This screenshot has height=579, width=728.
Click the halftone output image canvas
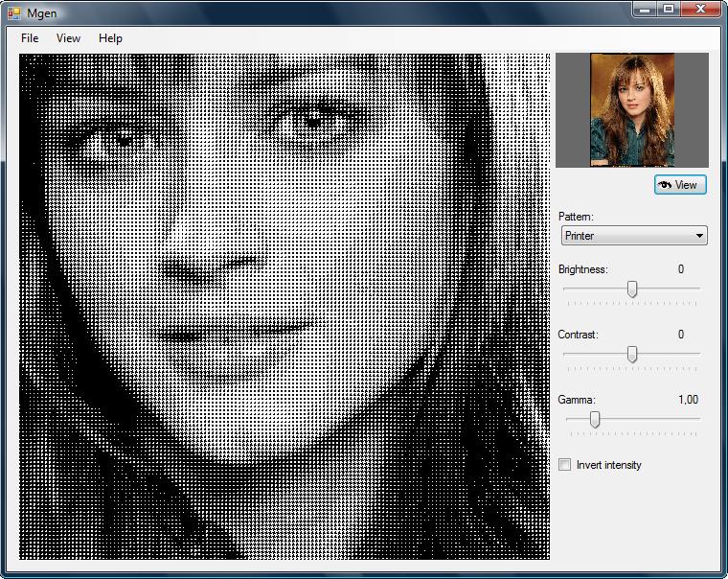284,307
